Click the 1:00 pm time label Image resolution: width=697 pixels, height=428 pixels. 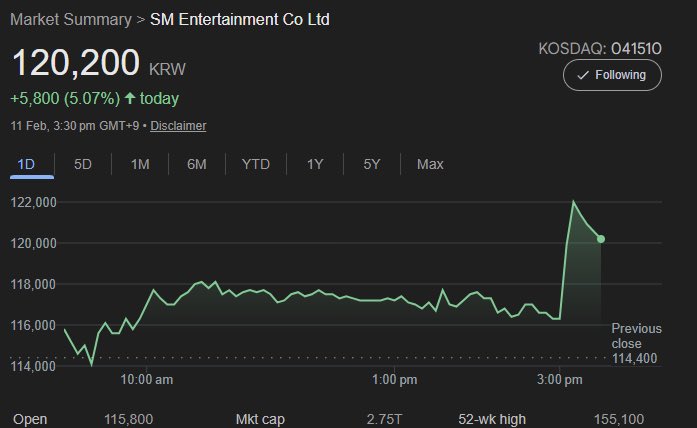click(x=395, y=380)
